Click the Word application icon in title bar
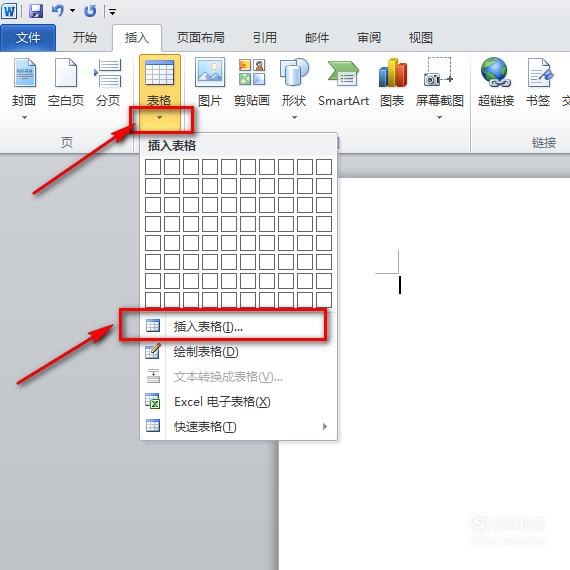This screenshot has height=570, width=570. [9, 11]
